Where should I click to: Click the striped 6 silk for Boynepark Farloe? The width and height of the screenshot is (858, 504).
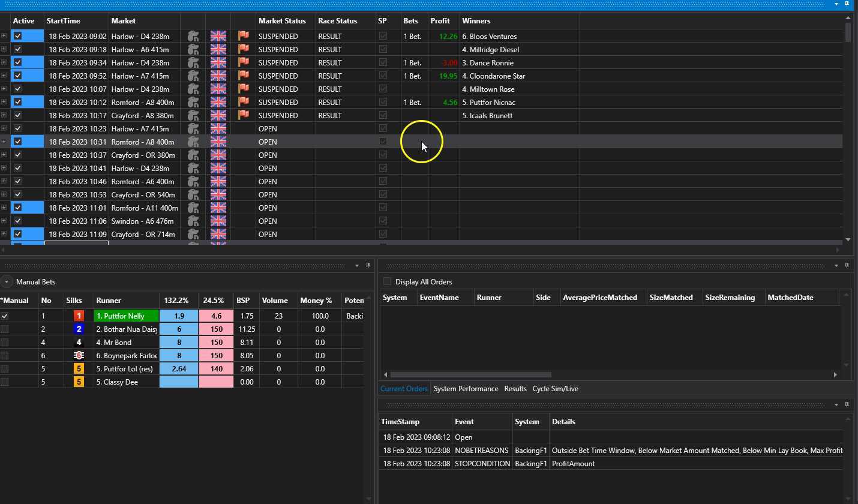[x=79, y=356]
